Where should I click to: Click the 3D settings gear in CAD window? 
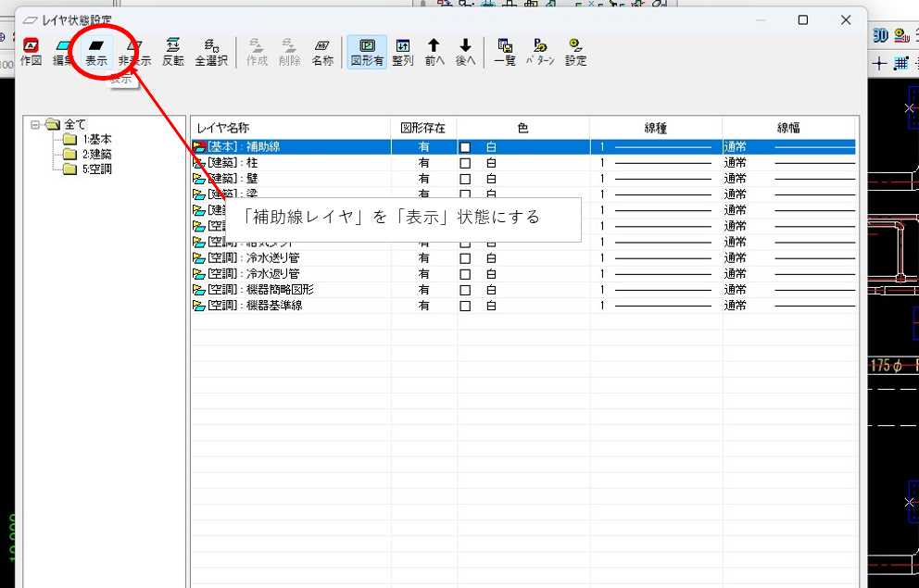coord(901,36)
